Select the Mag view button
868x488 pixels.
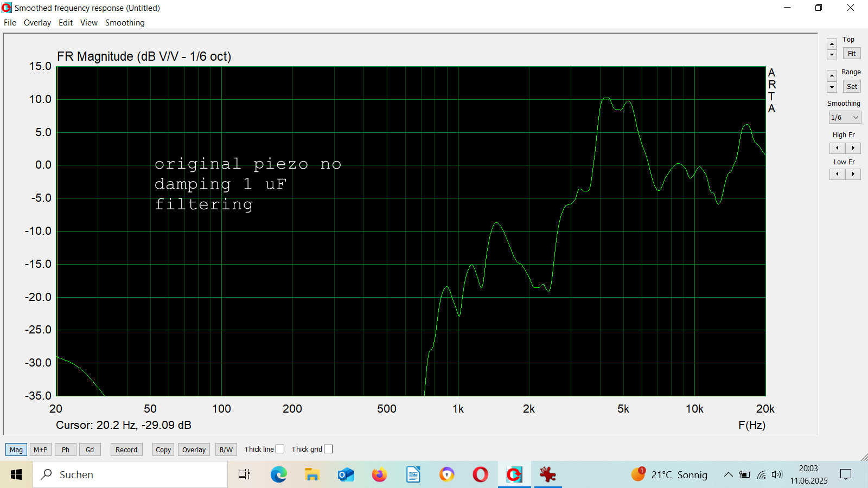pyautogui.click(x=16, y=450)
